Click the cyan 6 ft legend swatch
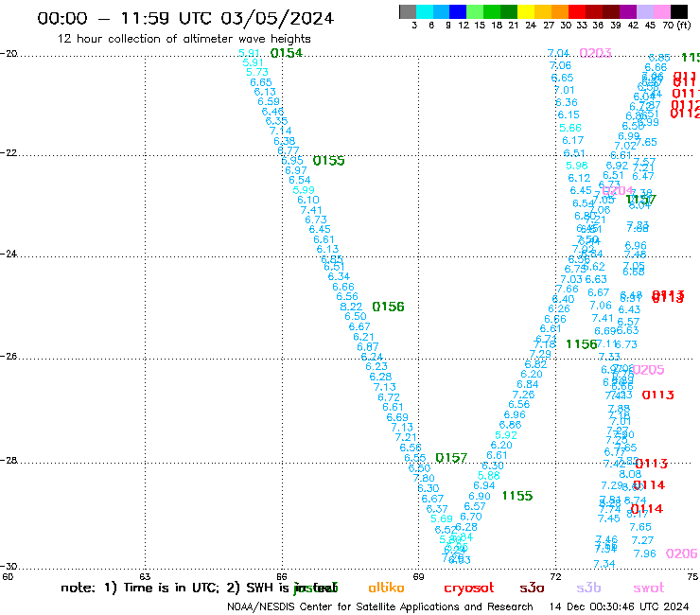The height and width of the screenshot is (615, 700). [x=425, y=11]
